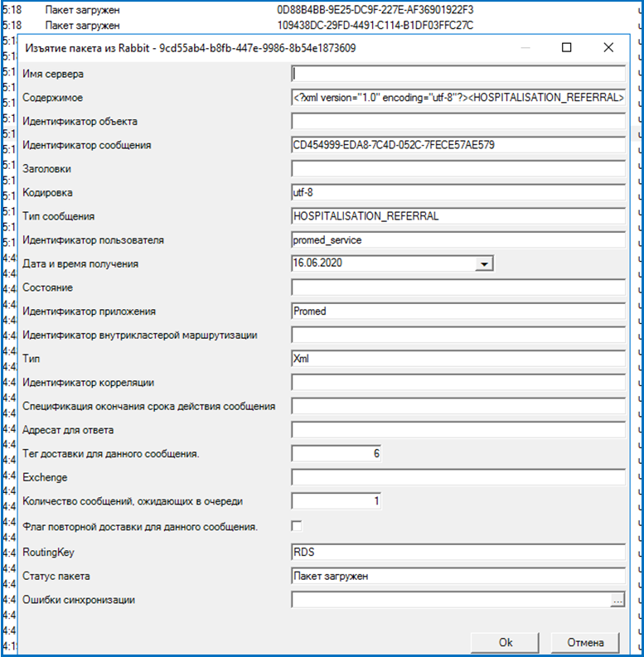Click Идентификатор приложения field with Promed

pos(458,312)
